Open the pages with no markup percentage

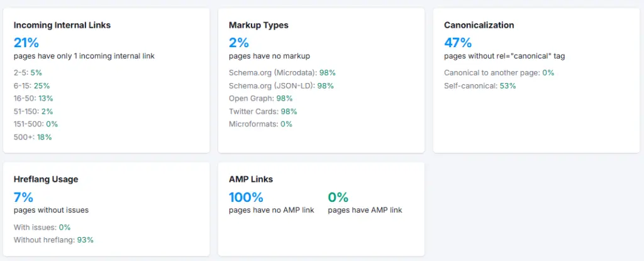point(239,43)
